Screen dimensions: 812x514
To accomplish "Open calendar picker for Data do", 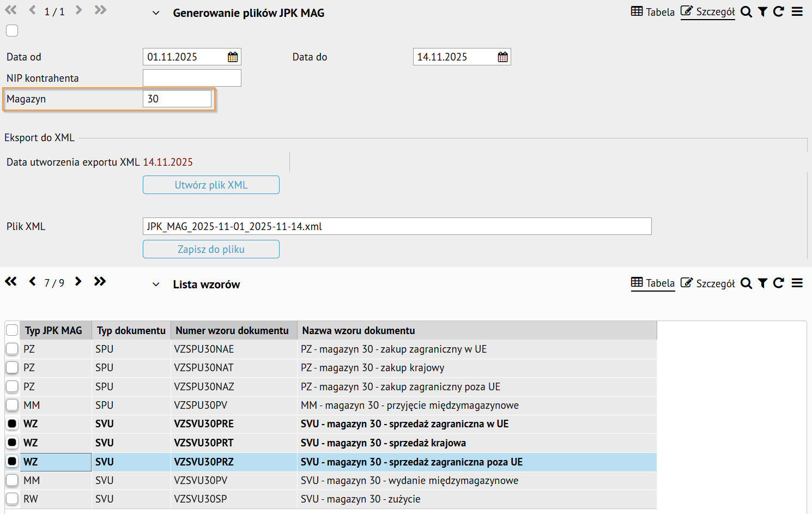I will (502, 57).
